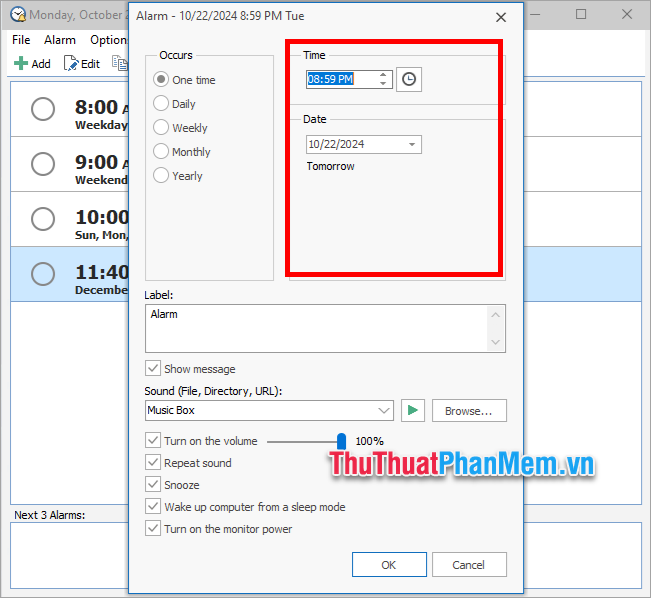Screen dimensions: 651x598
Task: Click Browse to choose a sound file
Action: pyautogui.click(x=469, y=411)
